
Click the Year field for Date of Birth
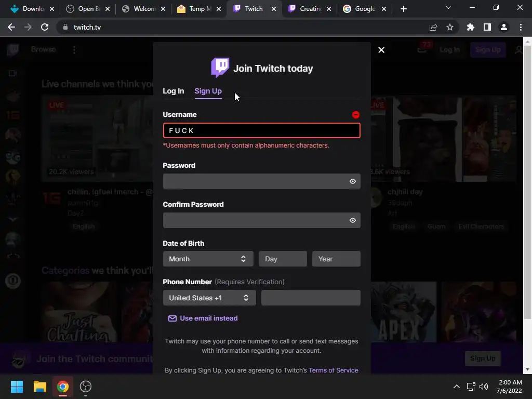(336, 259)
